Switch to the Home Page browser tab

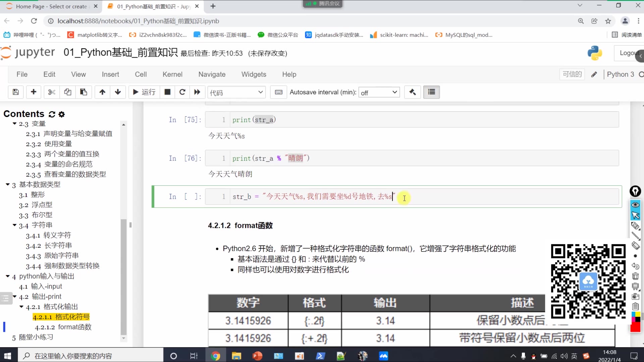(x=50, y=6)
